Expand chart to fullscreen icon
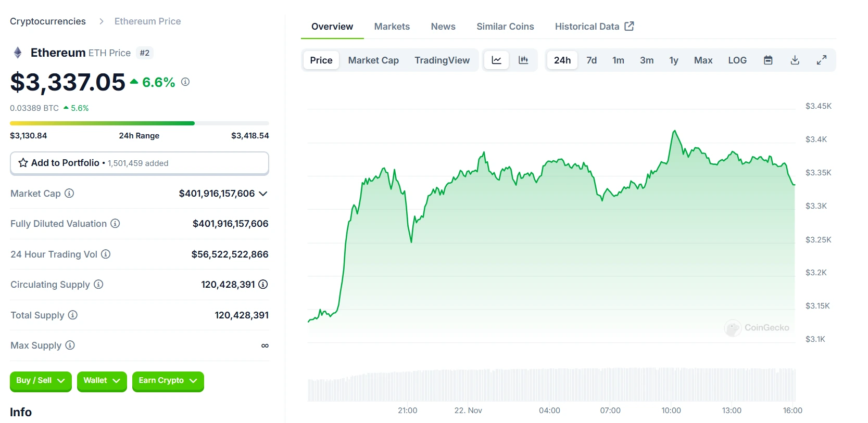 pyautogui.click(x=822, y=60)
